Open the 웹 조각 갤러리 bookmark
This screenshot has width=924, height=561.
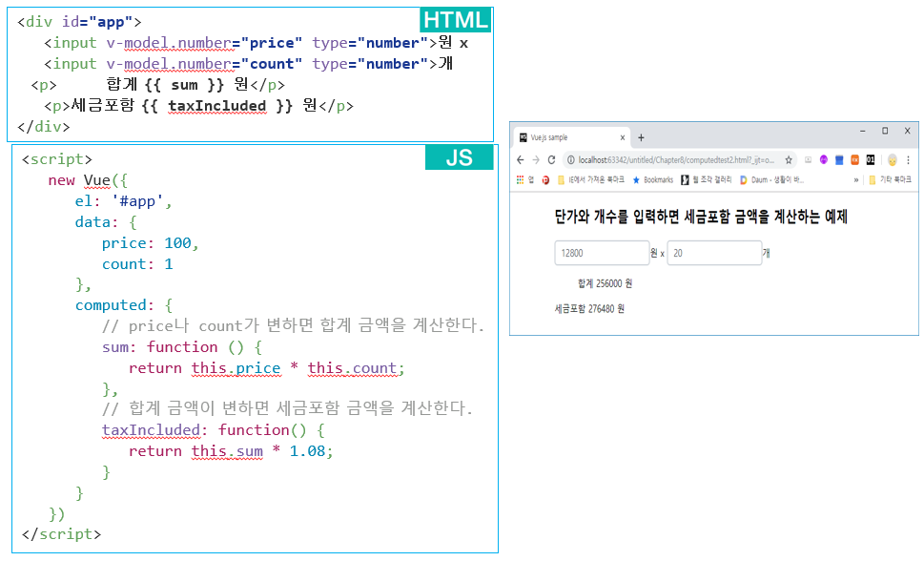(706, 180)
